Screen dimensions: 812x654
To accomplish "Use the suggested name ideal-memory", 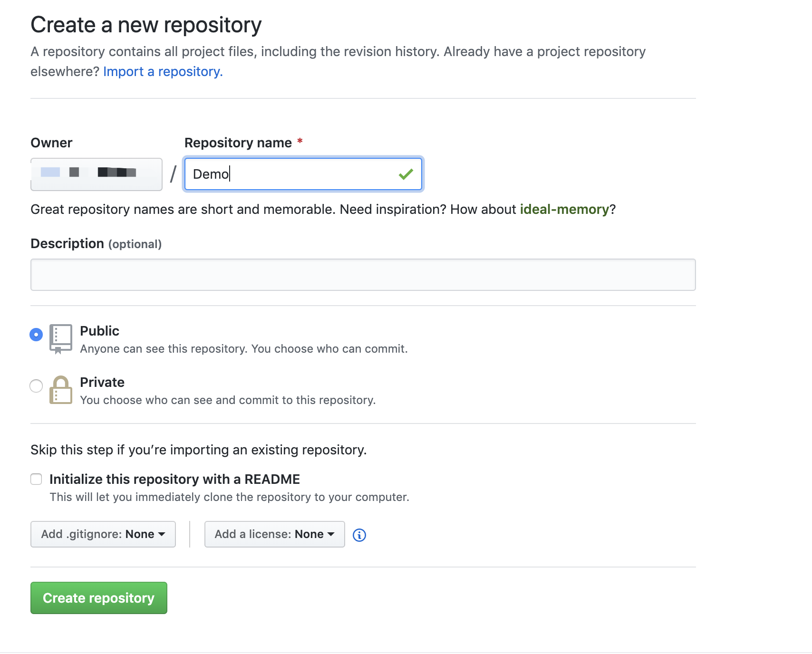I will coord(564,210).
